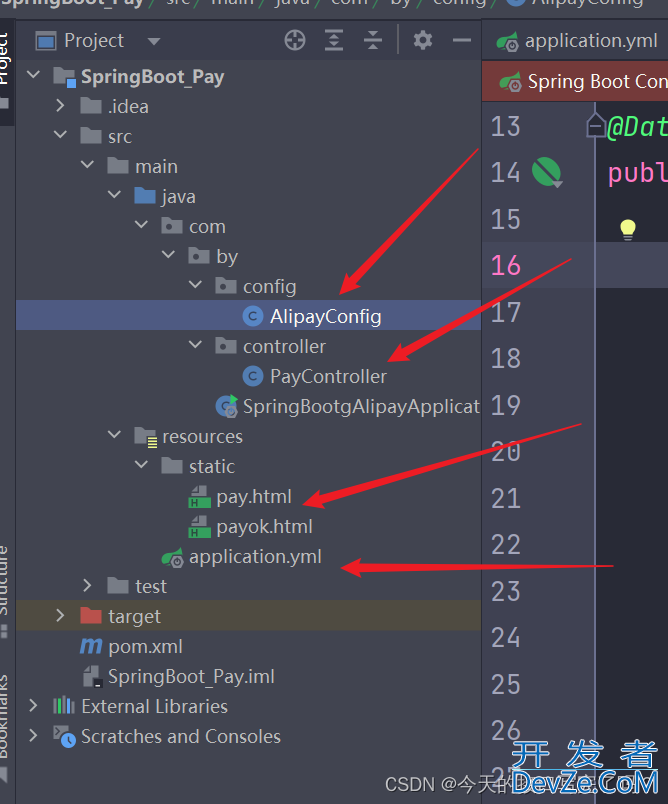
Task: Click the External Libraries icon
Action: [64, 706]
